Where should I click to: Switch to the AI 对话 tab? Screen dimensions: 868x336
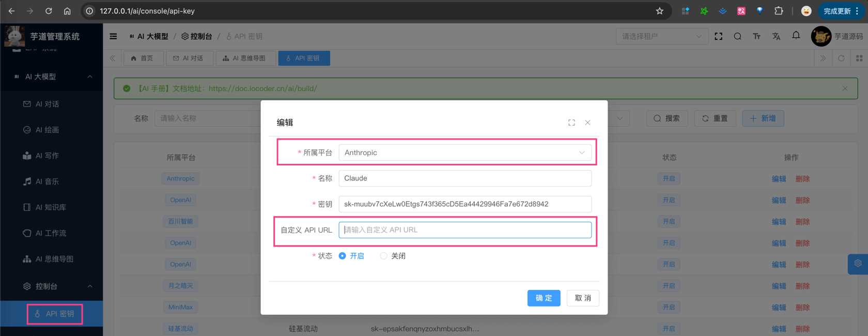point(189,58)
